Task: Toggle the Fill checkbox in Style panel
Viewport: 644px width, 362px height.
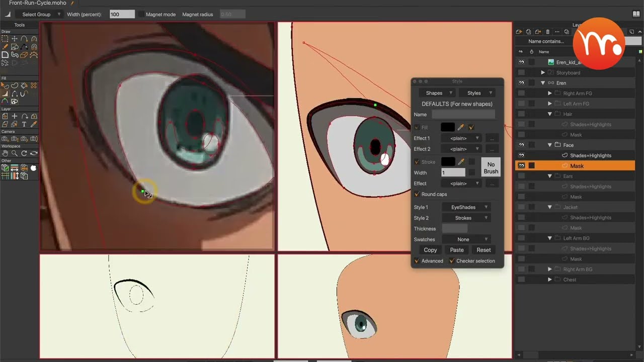Action: tap(417, 128)
